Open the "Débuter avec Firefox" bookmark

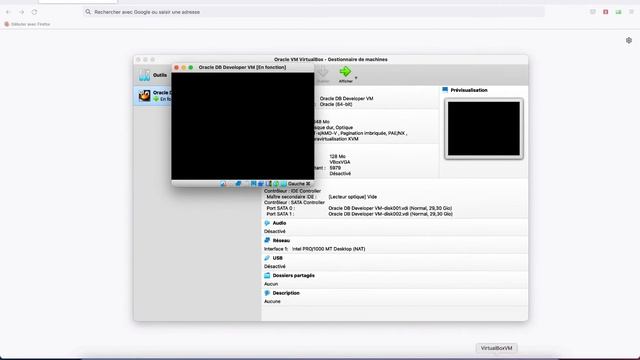[27, 24]
